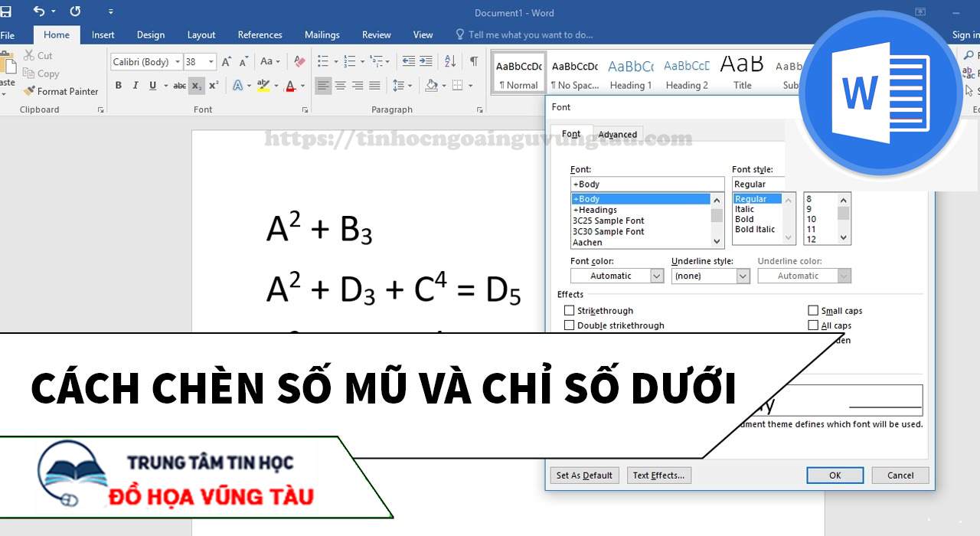Open Paragraph dialog launcher arrow
Viewport: 980px width, 536px height.
pyautogui.click(x=480, y=110)
